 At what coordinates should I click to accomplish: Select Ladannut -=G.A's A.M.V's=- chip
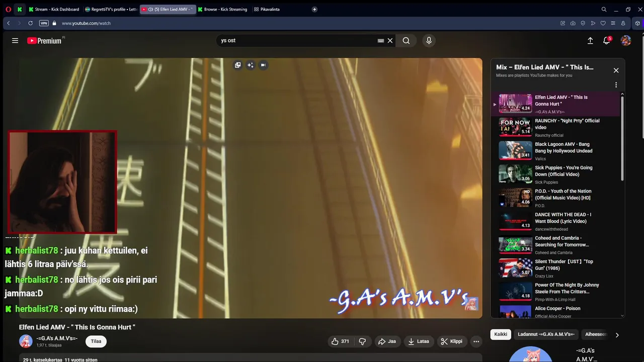coord(546,334)
